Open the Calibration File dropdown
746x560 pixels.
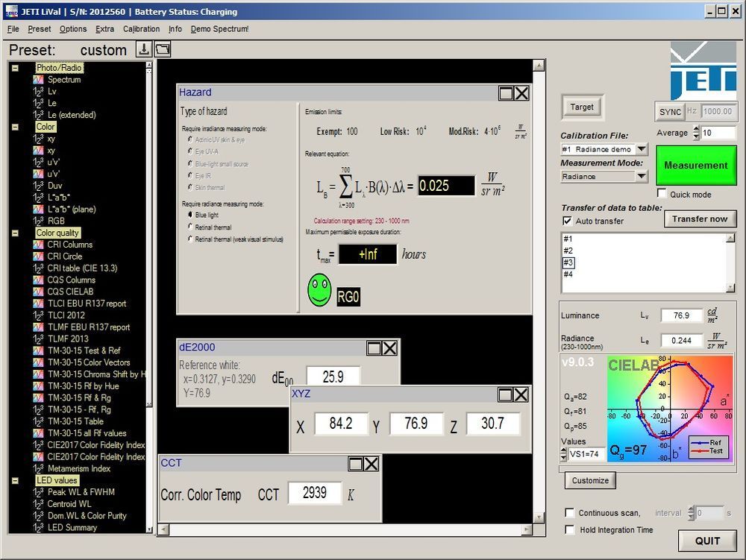642,150
